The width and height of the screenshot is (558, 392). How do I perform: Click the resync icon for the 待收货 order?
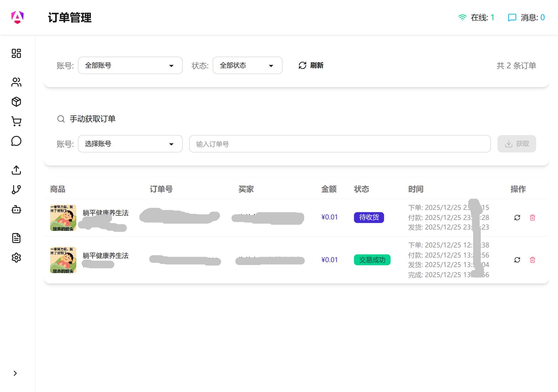[517, 218]
